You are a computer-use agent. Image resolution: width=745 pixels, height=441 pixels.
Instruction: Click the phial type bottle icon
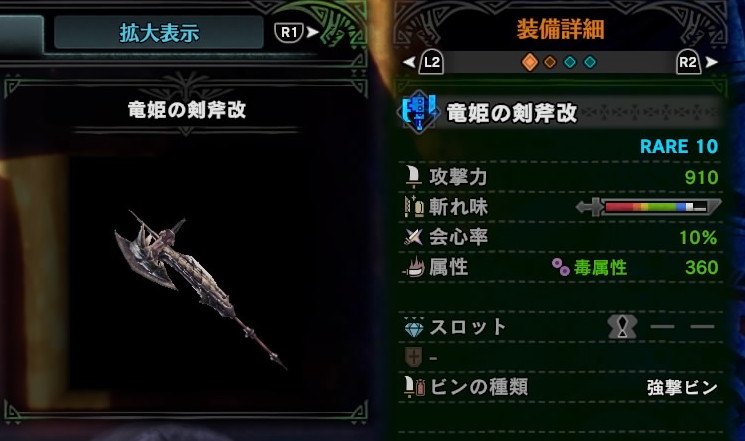coord(413,387)
